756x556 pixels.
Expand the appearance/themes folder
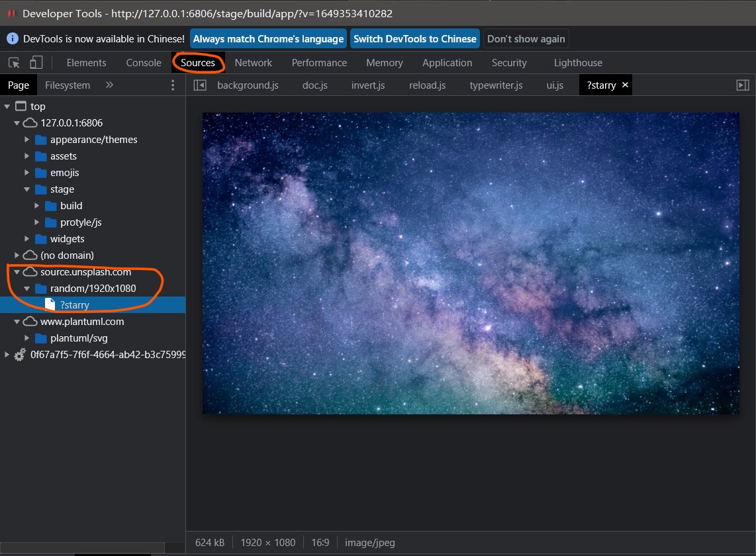[x=27, y=140]
